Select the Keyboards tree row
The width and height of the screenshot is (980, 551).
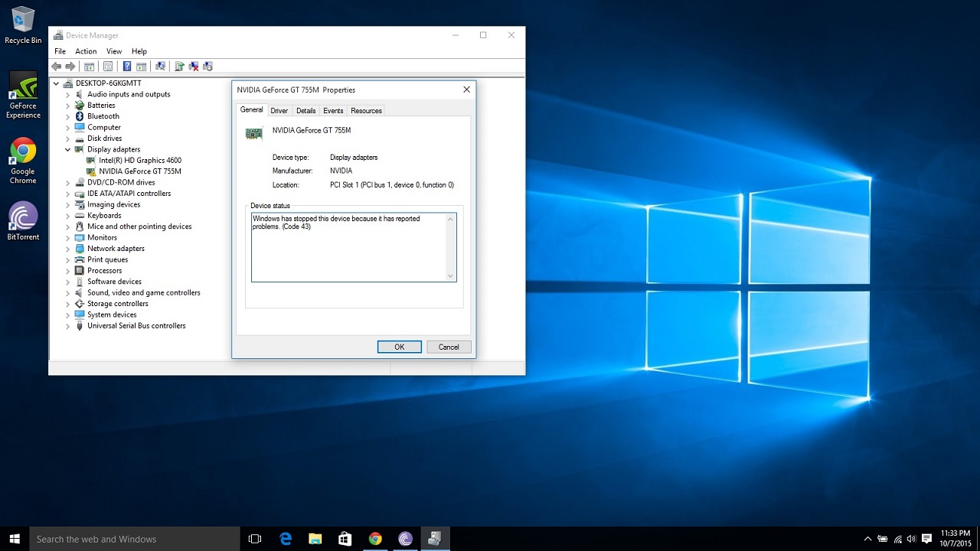coord(104,216)
